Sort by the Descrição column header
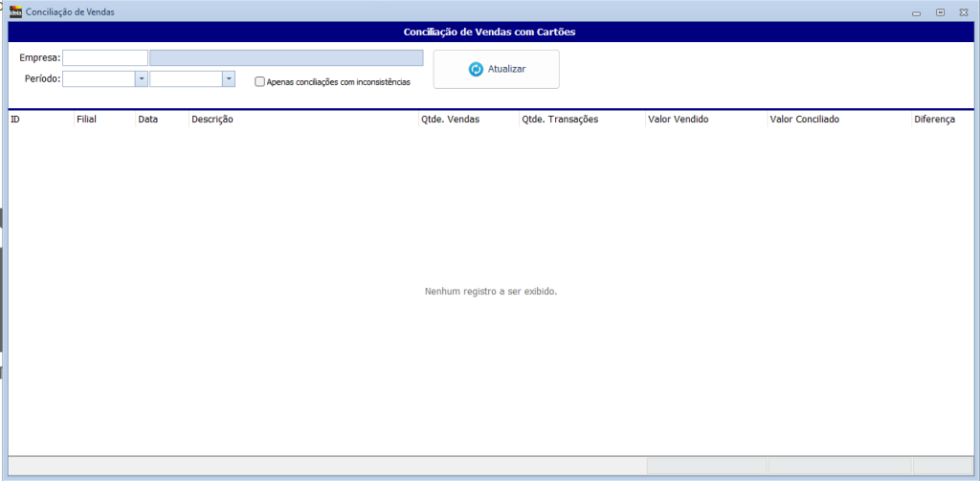980x481 pixels. [301, 120]
